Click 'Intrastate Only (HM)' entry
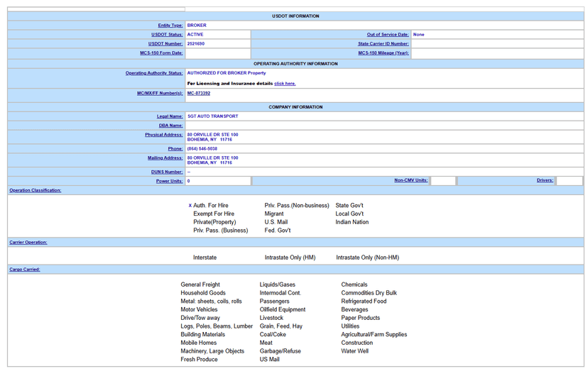The width and height of the screenshot is (588, 371). (x=290, y=258)
